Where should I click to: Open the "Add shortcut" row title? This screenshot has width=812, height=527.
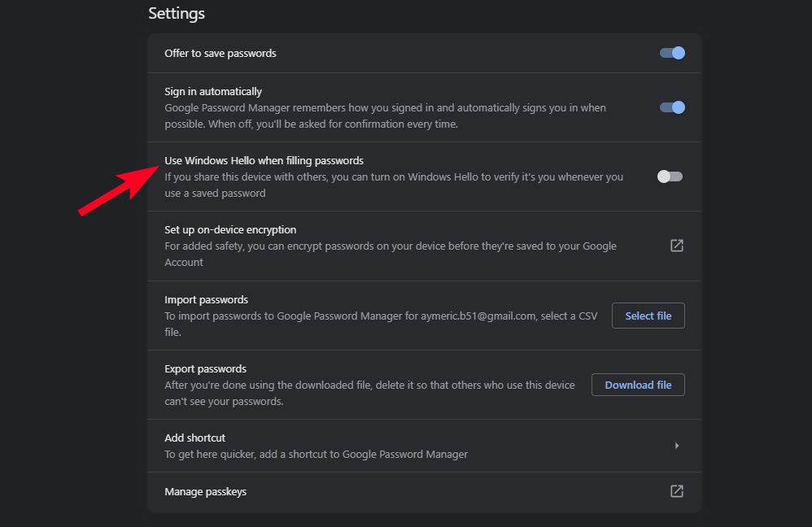[x=194, y=438]
